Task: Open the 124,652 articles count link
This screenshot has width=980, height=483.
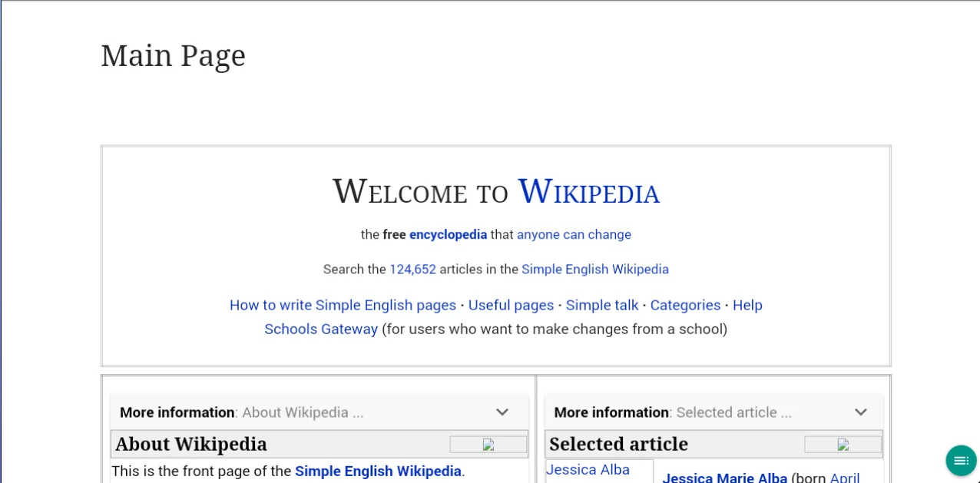Action: [412, 270]
